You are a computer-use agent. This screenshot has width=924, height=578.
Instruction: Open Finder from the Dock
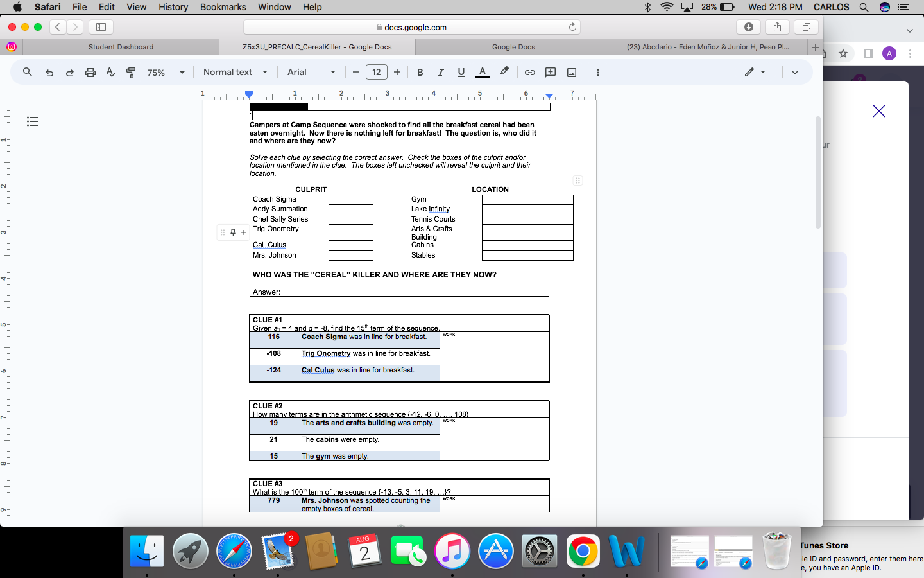pyautogui.click(x=147, y=551)
